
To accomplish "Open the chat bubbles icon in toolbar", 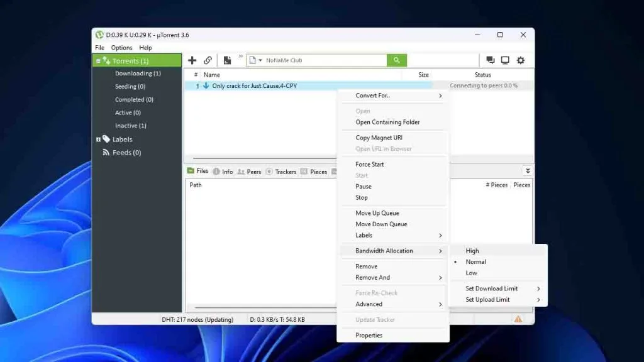I will pyautogui.click(x=490, y=60).
